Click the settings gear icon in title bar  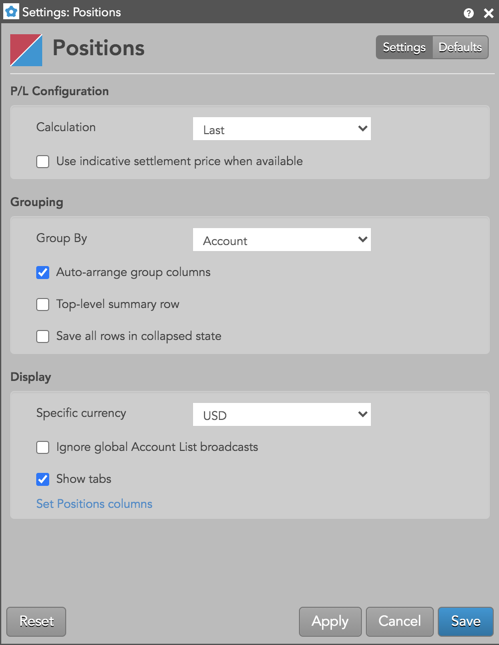11,12
